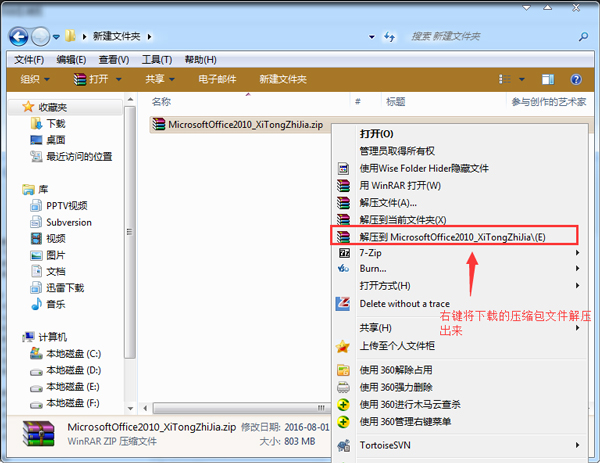Click the folder icon in address bar
Image resolution: width=600 pixels, height=463 pixels.
pos(70,36)
